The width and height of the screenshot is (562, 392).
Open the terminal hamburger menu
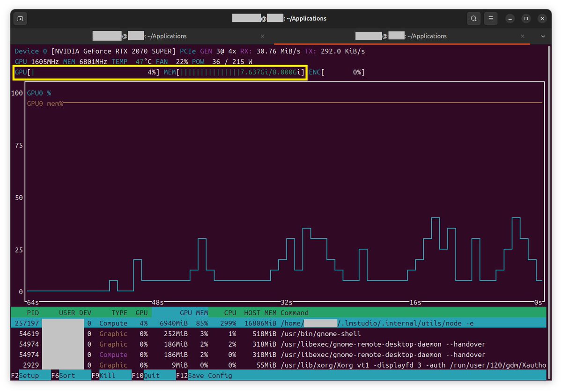pos(490,19)
